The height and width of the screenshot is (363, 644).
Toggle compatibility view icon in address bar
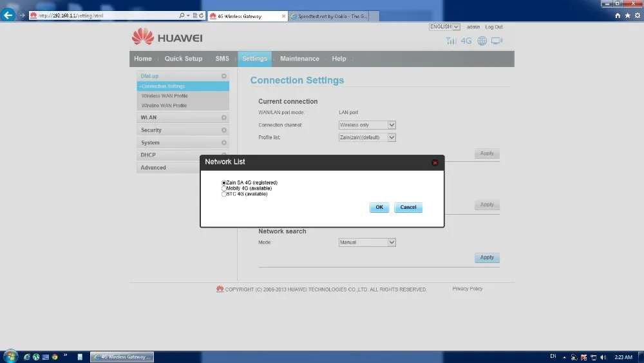tap(194, 15)
